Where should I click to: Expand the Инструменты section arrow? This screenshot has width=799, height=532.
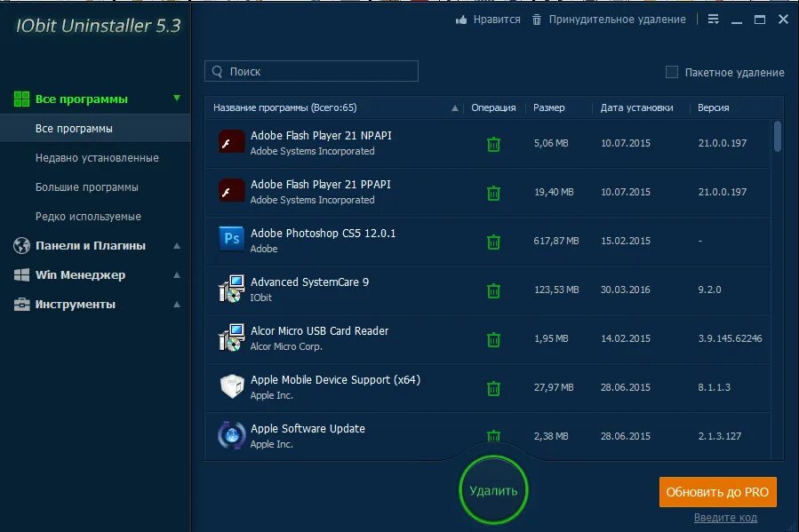tap(177, 305)
